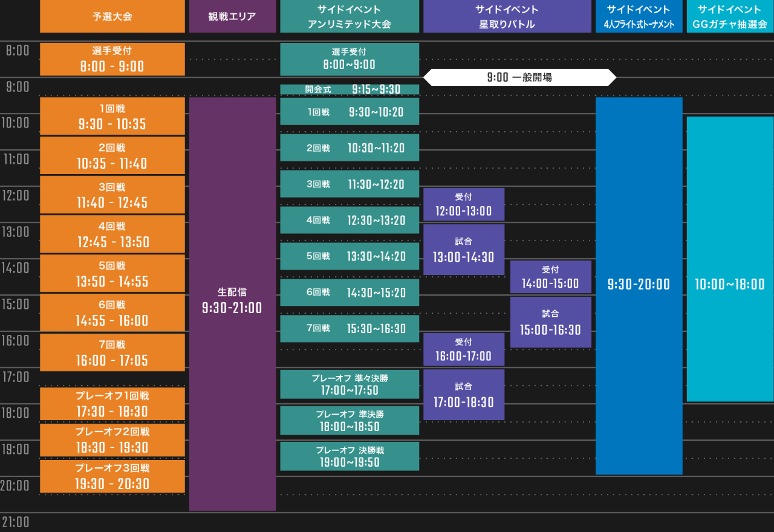774x532 pixels.
Task: Click the 9:00 一般開場 banner
Action: tap(520, 77)
